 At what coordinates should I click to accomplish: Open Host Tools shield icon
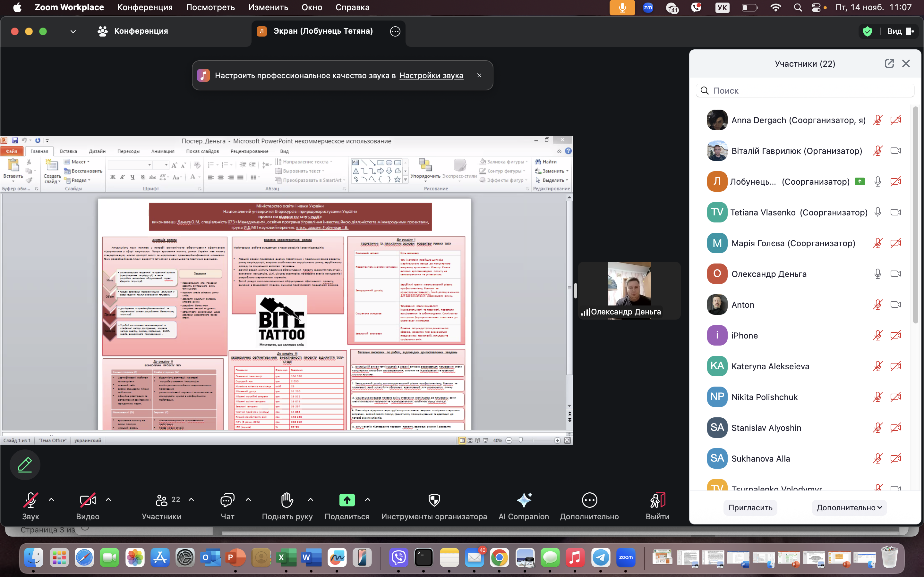434,500
